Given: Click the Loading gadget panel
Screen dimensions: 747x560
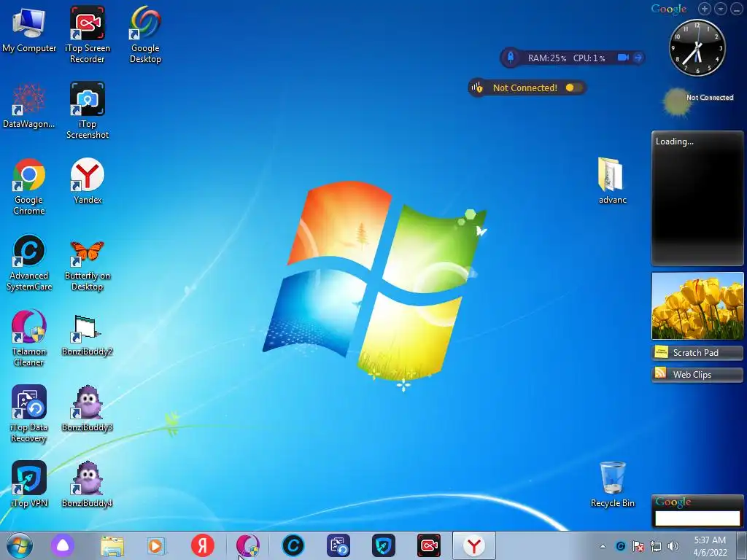Looking at the screenshot, I should [x=697, y=198].
